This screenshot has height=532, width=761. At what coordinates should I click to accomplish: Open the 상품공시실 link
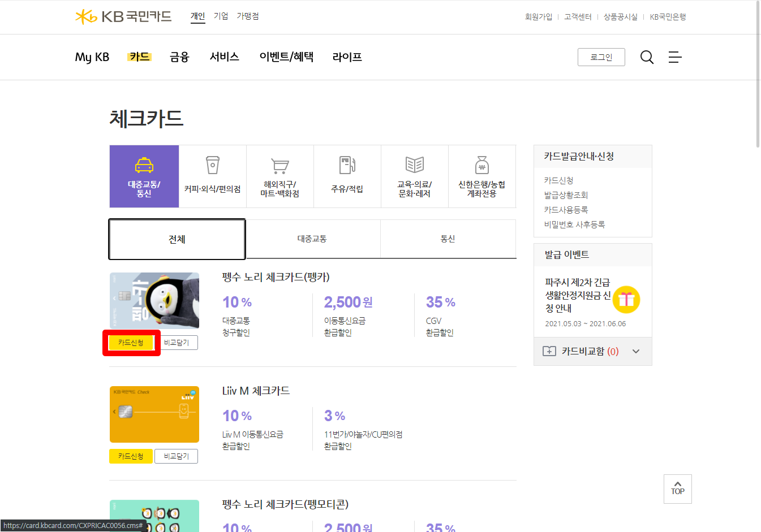click(x=621, y=17)
